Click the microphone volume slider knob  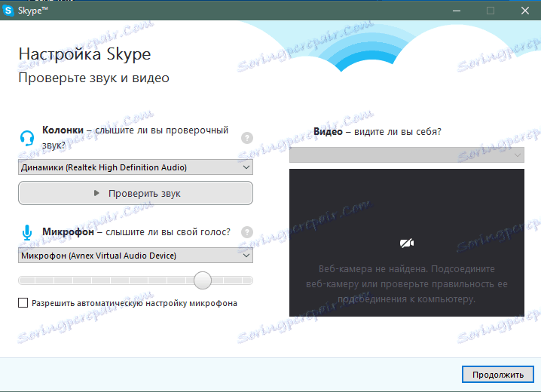[x=203, y=280]
